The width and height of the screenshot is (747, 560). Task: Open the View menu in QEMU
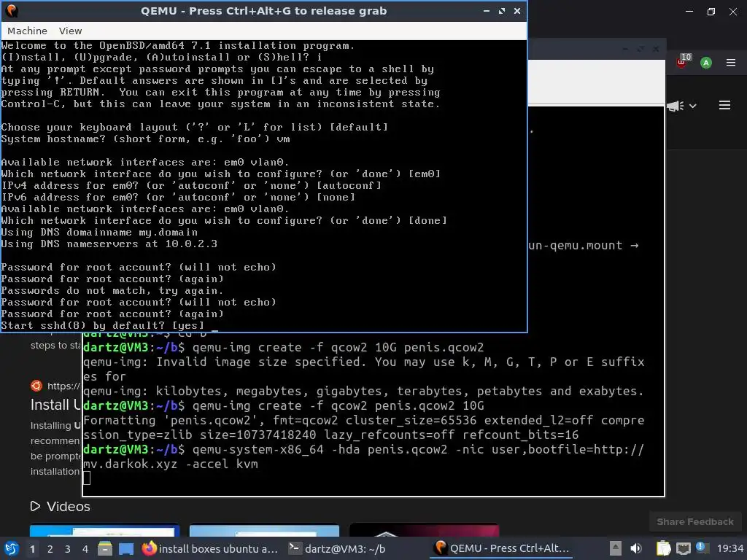tap(70, 31)
